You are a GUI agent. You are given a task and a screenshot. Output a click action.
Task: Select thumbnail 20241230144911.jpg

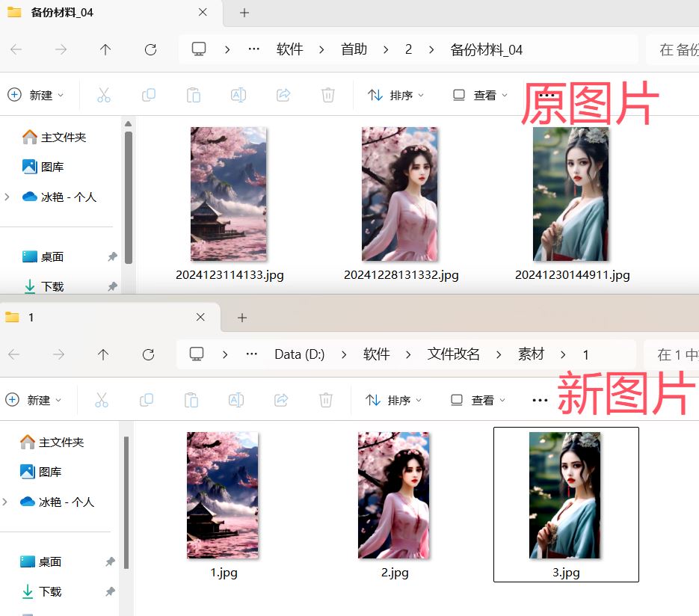click(x=571, y=194)
